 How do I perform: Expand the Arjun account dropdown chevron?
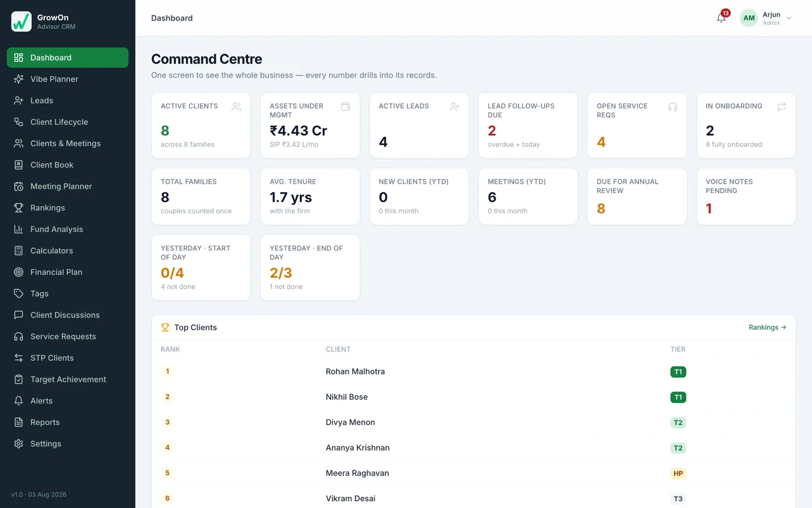(789, 18)
